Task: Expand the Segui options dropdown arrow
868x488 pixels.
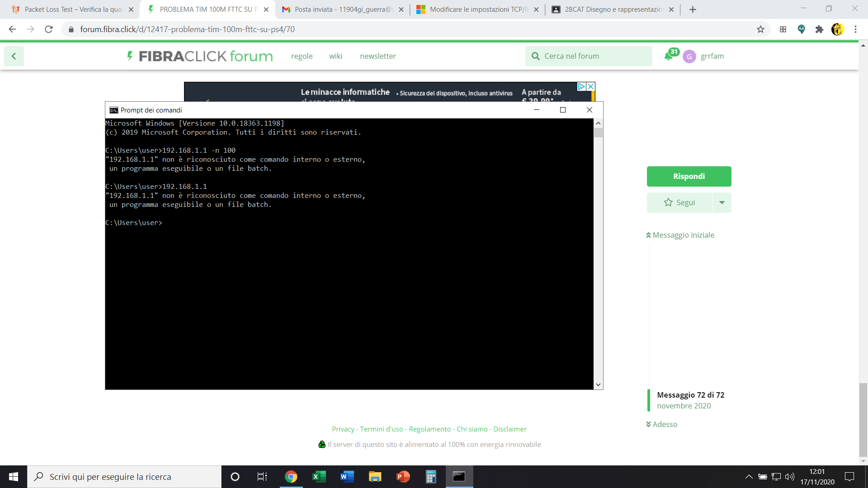Action: point(722,202)
